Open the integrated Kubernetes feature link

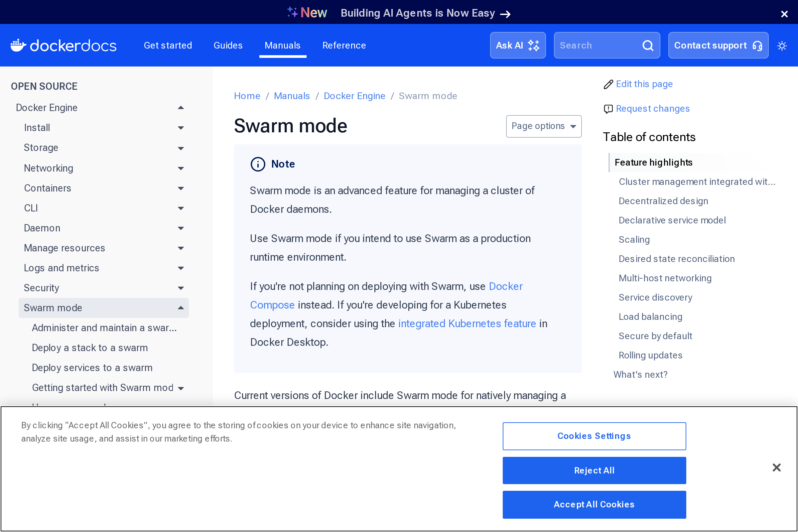point(467,324)
